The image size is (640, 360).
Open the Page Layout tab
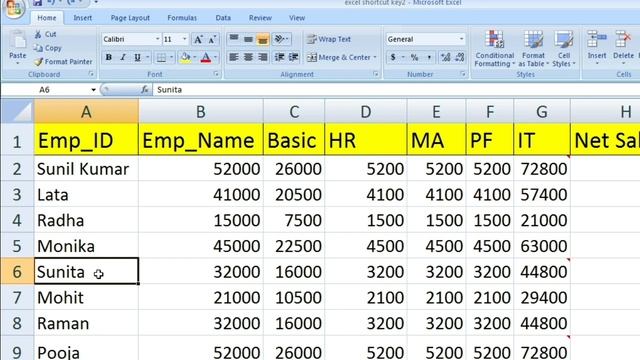[130, 18]
